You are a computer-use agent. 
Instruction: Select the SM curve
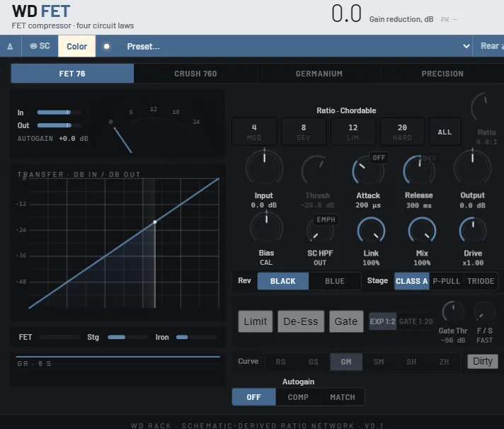pos(379,362)
